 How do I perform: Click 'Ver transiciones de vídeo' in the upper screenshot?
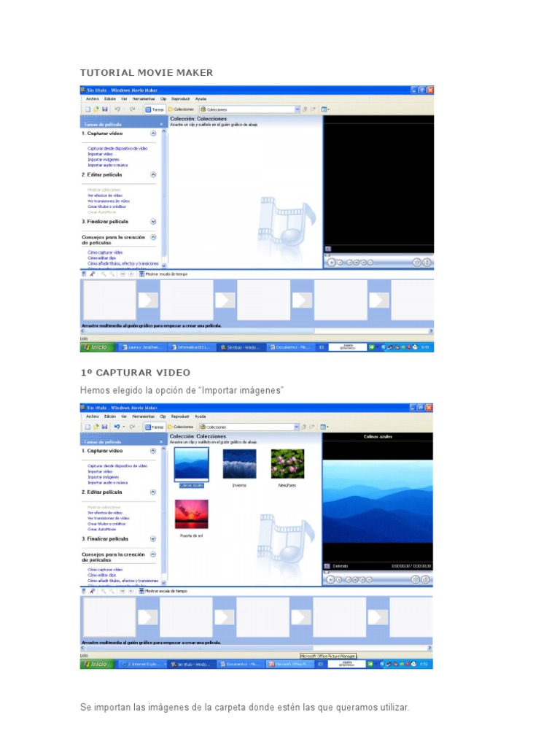[x=108, y=201]
